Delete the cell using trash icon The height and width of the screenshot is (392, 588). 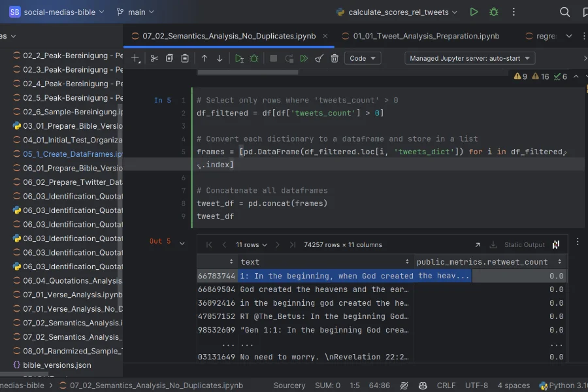tap(335, 58)
